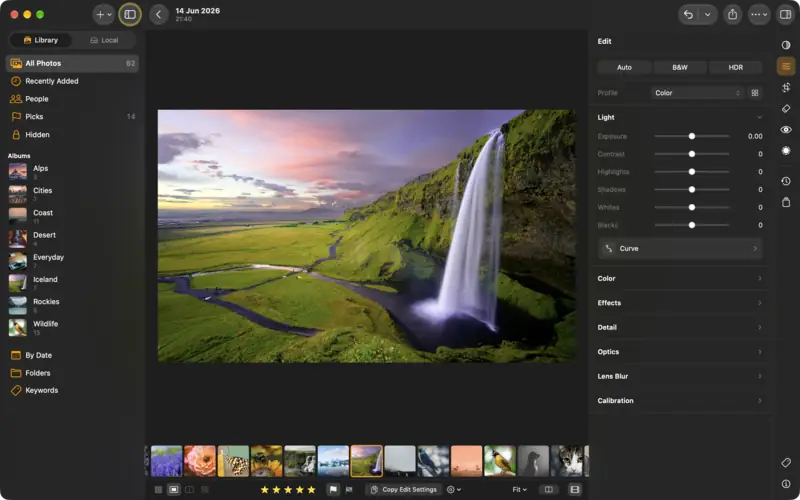Viewport: 800px width, 500px height.
Task: Open the Curve editor
Action: pos(680,248)
